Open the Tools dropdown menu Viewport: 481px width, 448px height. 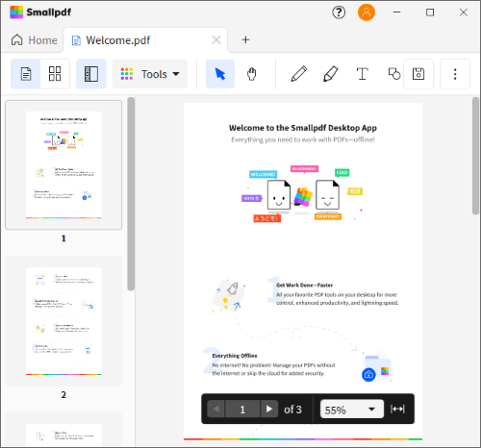point(150,74)
